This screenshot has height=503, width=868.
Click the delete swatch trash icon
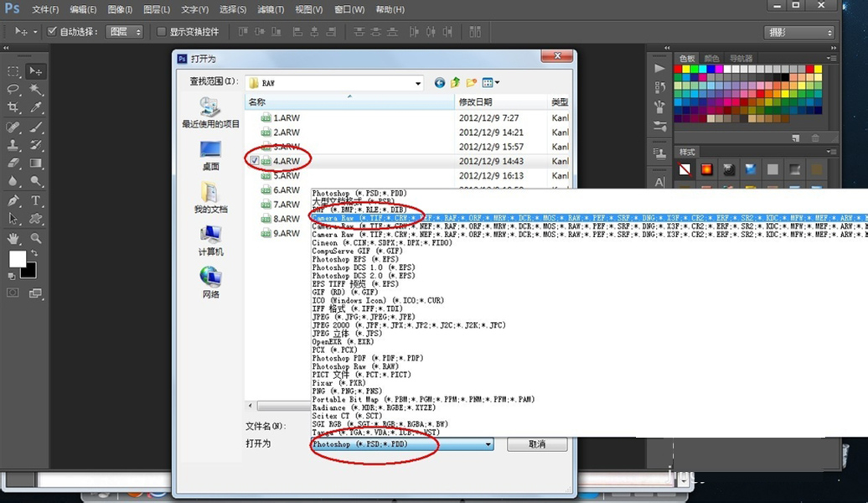click(815, 138)
